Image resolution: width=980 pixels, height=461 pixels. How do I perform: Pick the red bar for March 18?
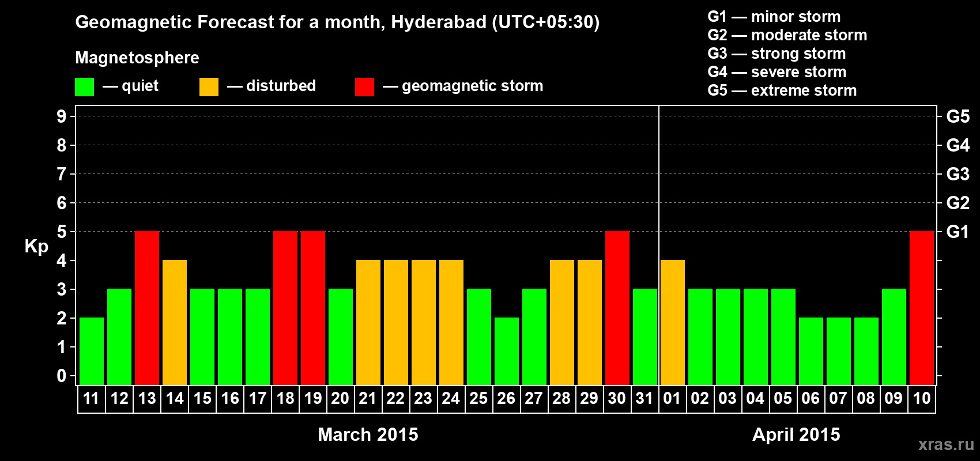click(285, 308)
